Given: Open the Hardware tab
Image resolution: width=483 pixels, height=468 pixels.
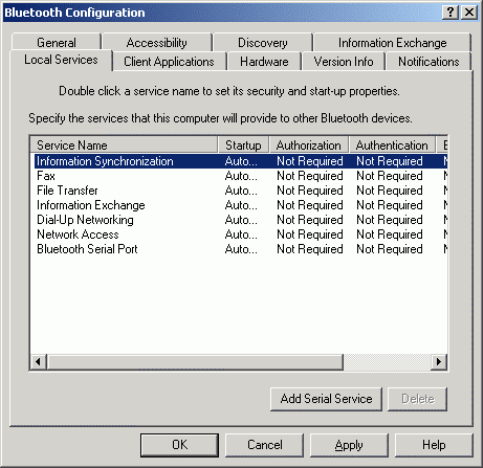Looking at the screenshot, I should (x=264, y=61).
